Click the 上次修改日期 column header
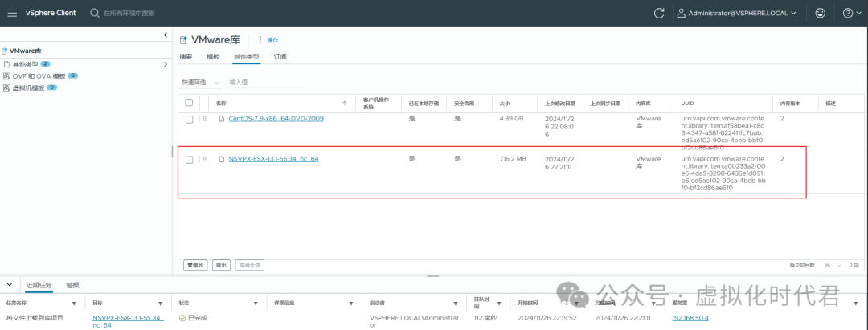This screenshot has width=868, height=330. click(x=559, y=104)
